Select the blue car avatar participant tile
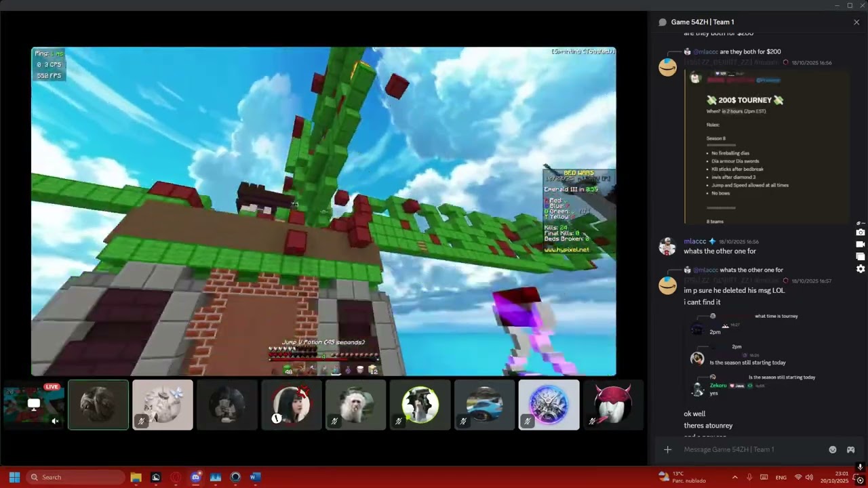This screenshot has width=868, height=488. click(485, 405)
